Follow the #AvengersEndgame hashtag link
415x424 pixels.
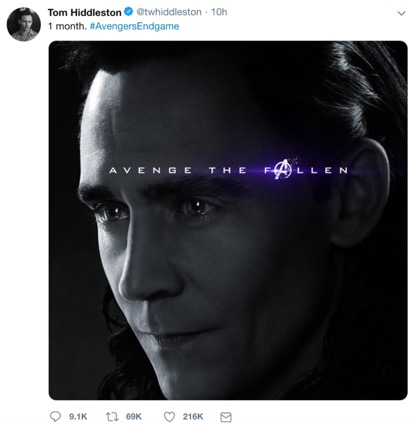point(135,26)
